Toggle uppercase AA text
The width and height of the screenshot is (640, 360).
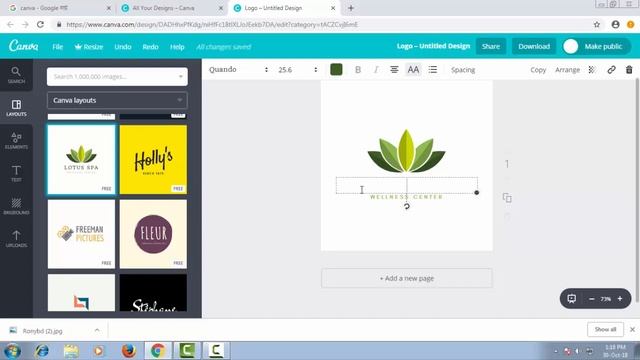[x=413, y=70]
